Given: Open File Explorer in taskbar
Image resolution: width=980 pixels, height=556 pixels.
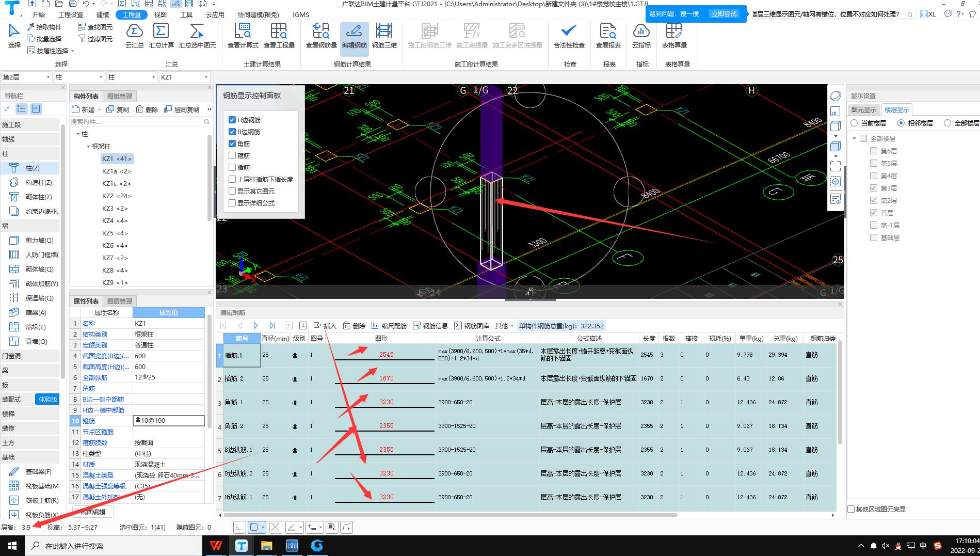Looking at the screenshot, I should pyautogui.click(x=266, y=546).
